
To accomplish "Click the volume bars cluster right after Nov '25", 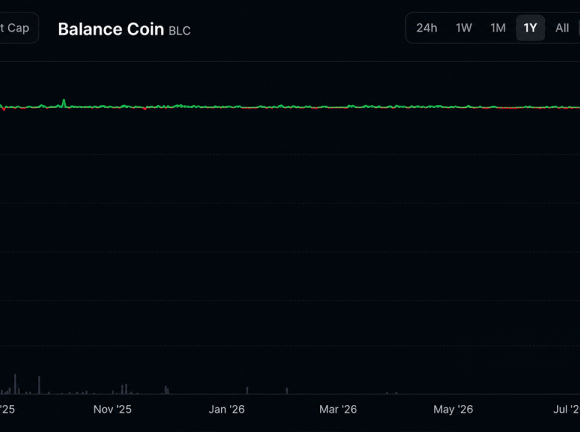I will [x=124, y=389].
